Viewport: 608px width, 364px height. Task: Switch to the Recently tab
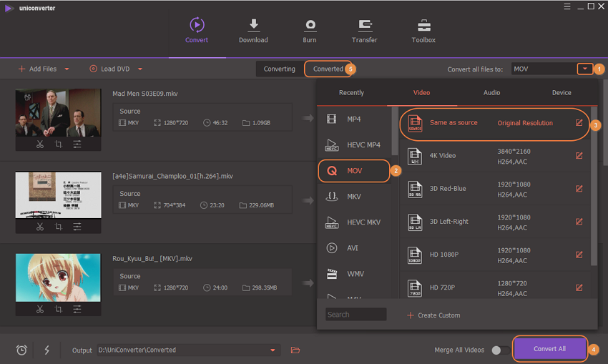coord(351,93)
